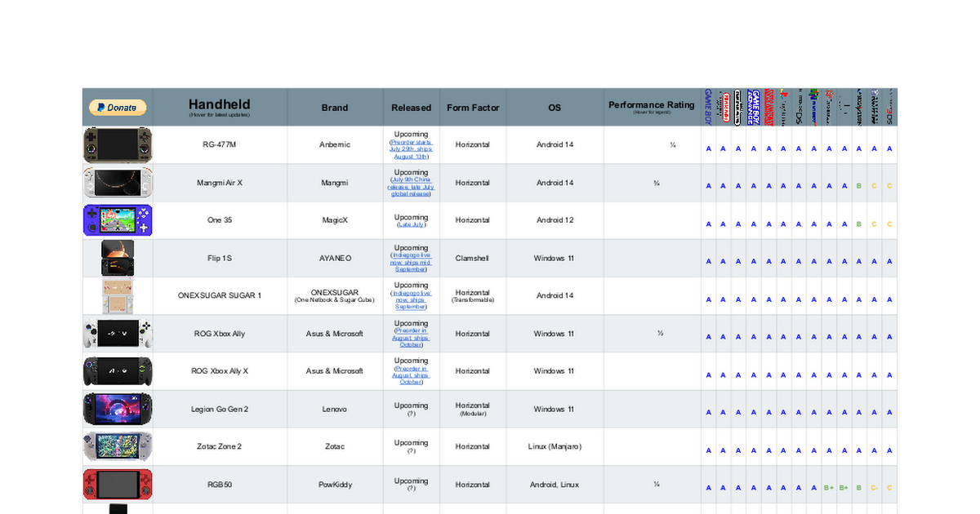
Task: Select the AYANEO brand cell
Action: point(335,258)
